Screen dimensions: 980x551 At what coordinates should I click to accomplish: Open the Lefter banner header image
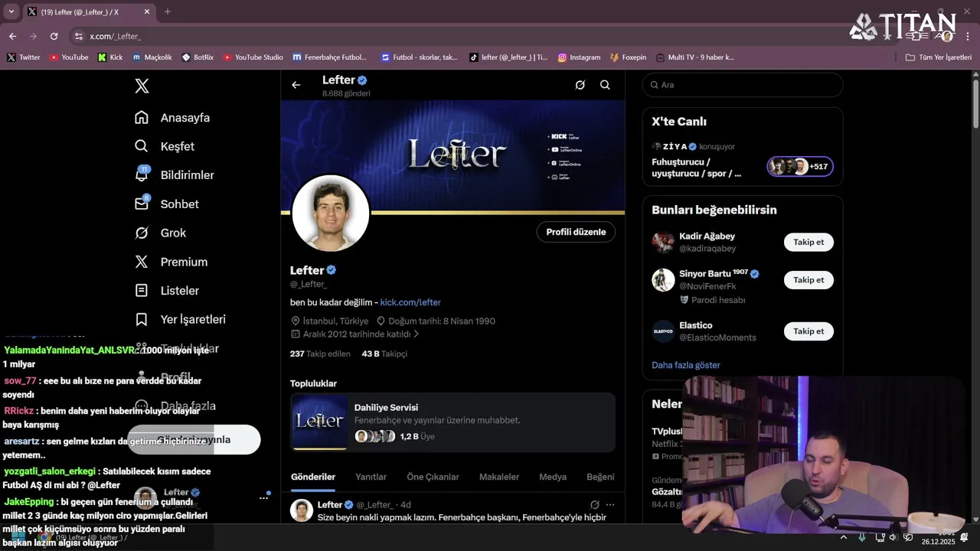click(x=452, y=157)
